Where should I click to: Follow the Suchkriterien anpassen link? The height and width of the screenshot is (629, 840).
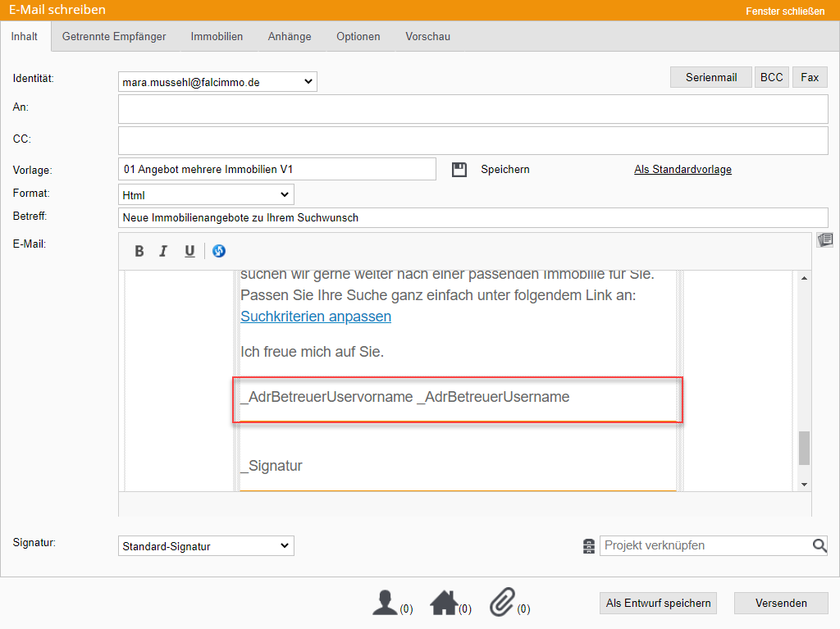316,317
